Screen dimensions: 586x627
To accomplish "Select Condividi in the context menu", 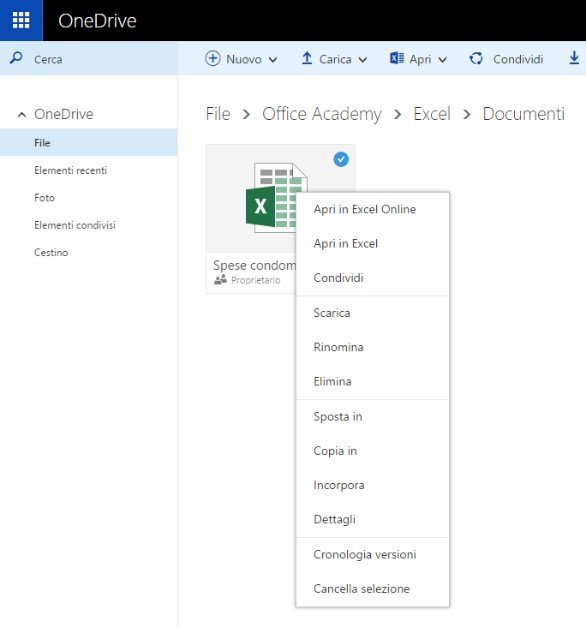I will [372, 278].
